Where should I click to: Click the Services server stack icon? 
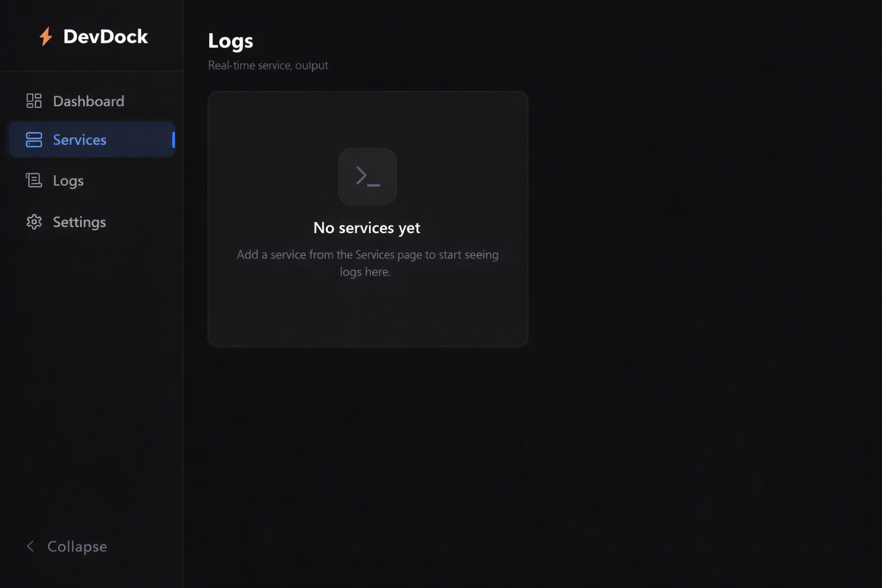34,140
